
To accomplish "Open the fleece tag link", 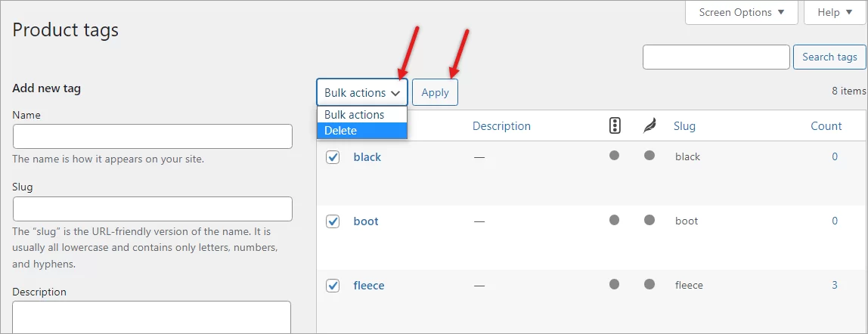I will 369,286.
